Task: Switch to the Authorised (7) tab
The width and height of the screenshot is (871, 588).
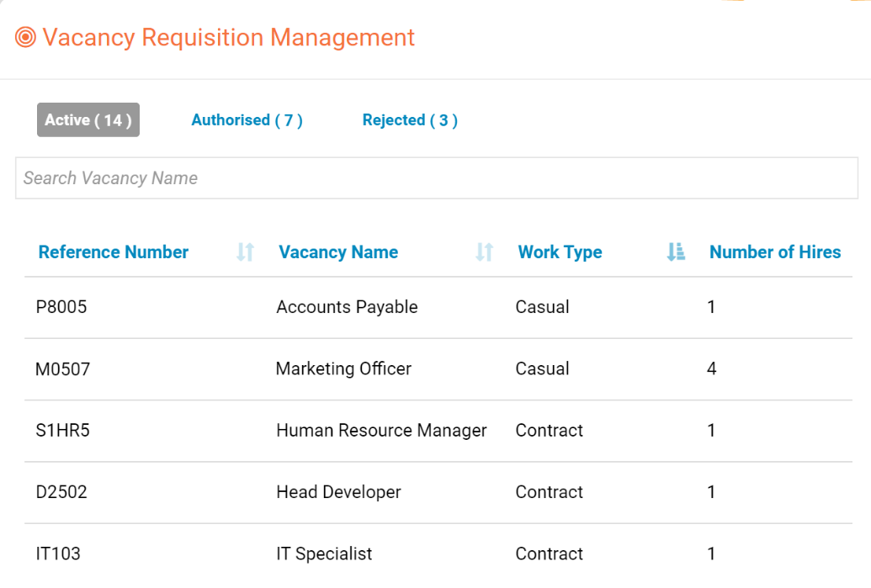Action: point(247,120)
